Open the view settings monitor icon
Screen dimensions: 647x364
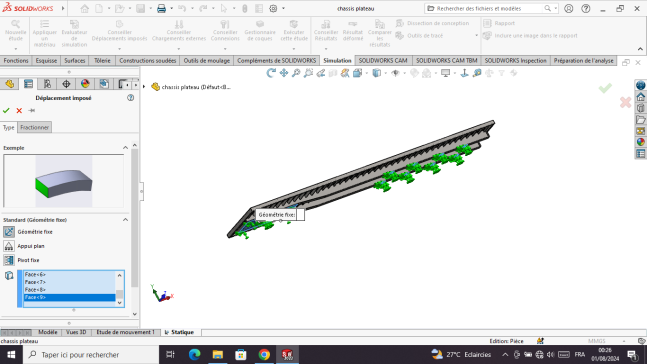(446, 73)
